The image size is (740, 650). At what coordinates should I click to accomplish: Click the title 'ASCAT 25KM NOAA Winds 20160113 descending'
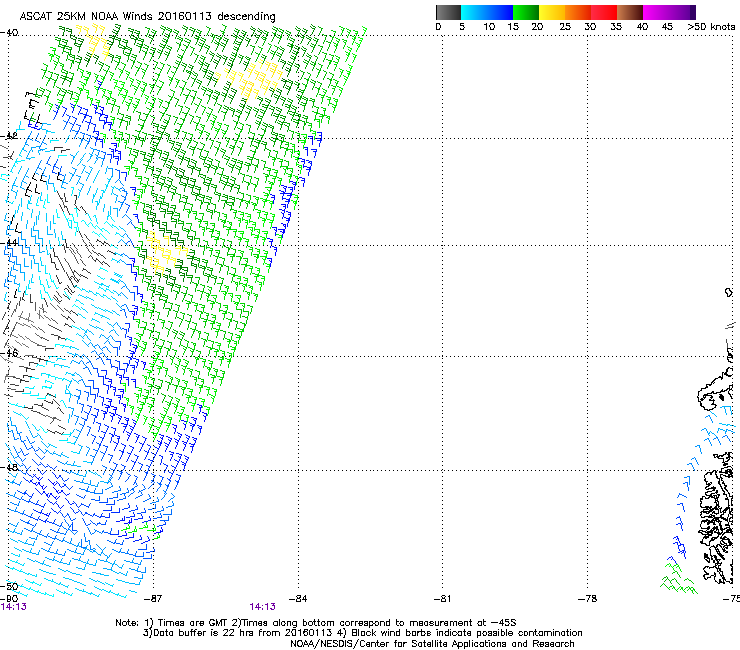147,16
